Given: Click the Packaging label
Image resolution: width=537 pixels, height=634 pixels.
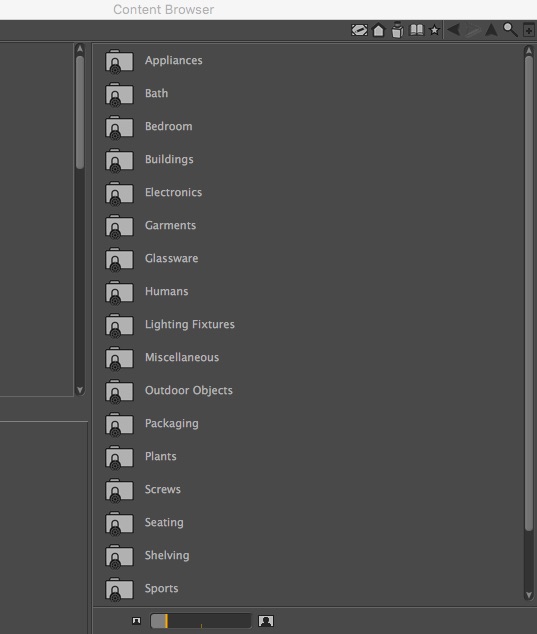Looking at the screenshot, I should [x=172, y=424].
